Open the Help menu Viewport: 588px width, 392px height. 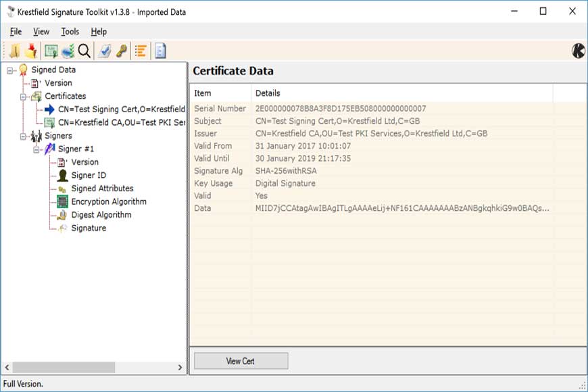click(x=99, y=32)
